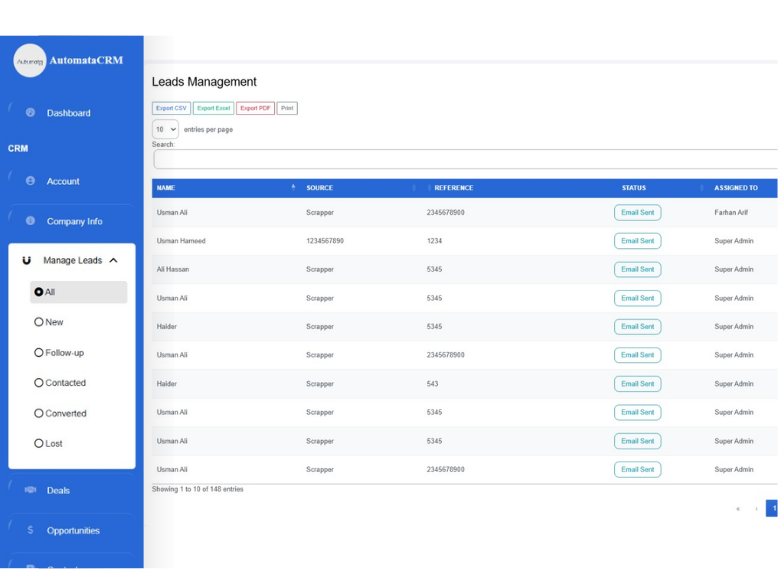Open the Opportunities menu item
The width and height of the screenshot is (778, 588).
click(x=73, y=530)
